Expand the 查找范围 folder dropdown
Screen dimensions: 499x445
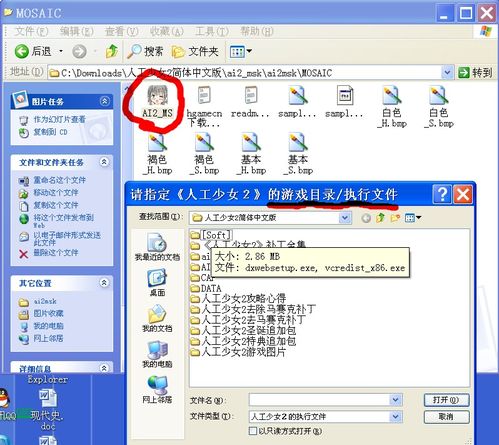(x=345, y=218)
